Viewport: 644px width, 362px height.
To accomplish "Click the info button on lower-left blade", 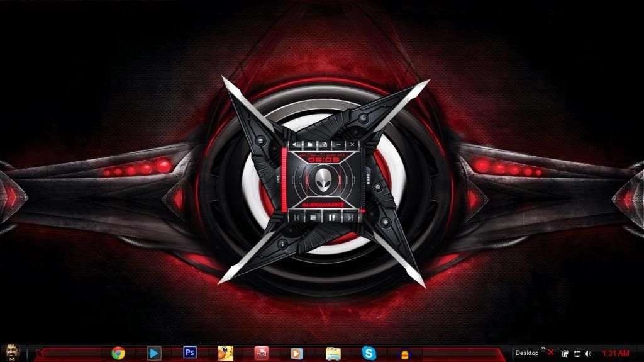I will pos(282,244).
